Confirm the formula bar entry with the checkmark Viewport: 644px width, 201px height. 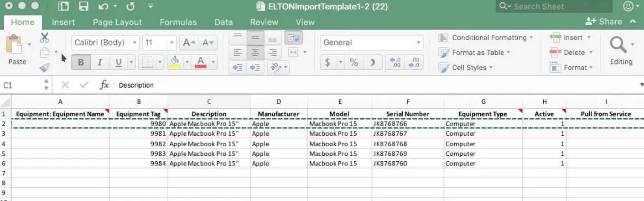coord(84,85)
